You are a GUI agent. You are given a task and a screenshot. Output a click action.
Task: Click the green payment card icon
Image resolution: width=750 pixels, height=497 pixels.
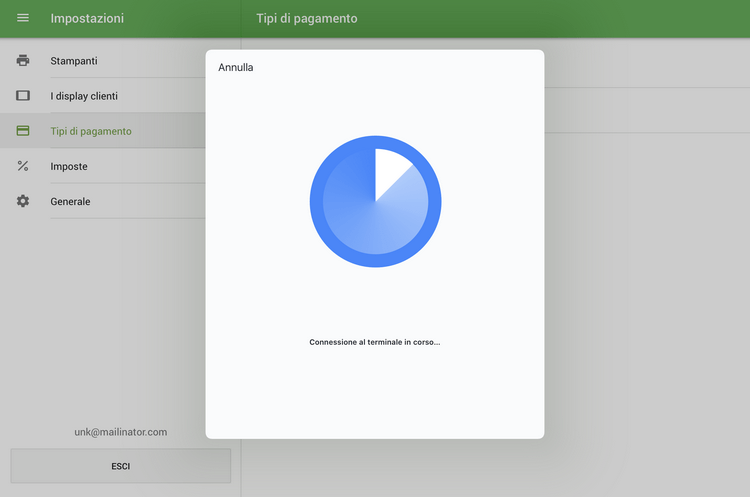pos(23,131)
